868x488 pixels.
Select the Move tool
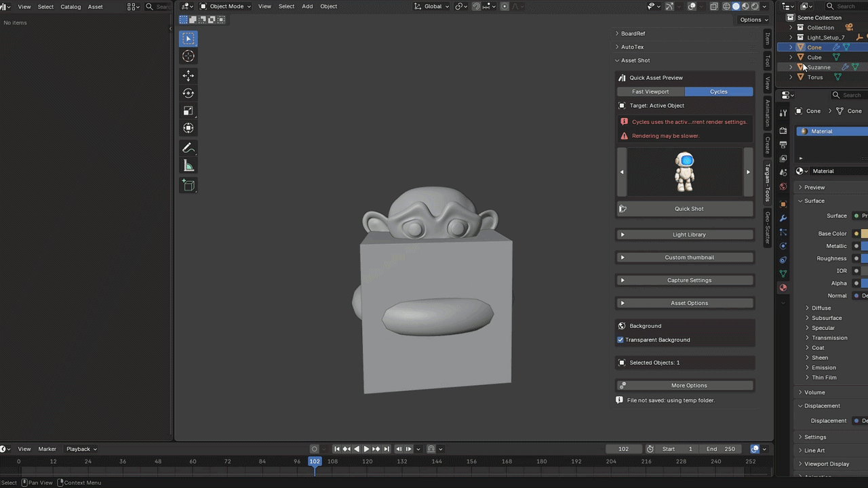[189, 75]
